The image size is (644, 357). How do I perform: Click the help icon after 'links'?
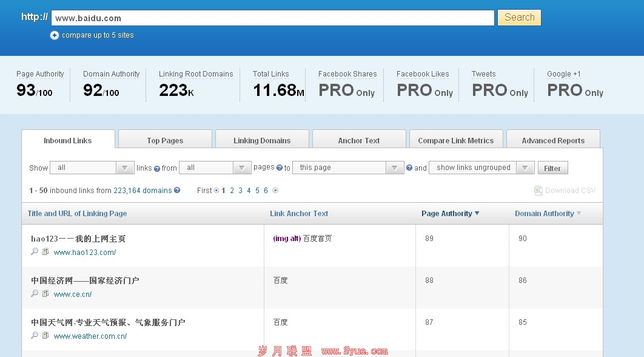pyautogui.click(x=157, y=168)
